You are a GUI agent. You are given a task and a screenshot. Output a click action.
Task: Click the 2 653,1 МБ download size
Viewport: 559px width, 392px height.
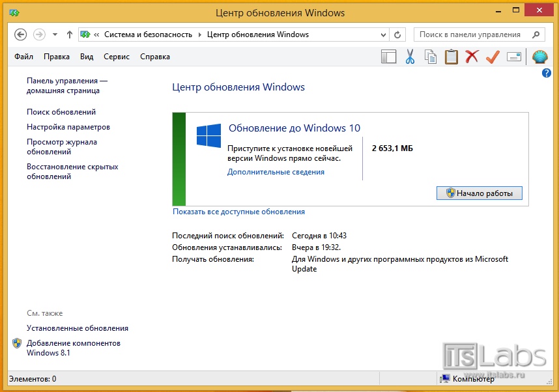pyautogui.click(x=392, y=148)
